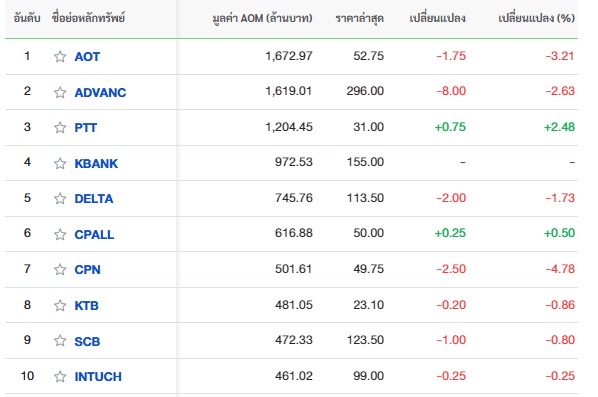Sort by ราคาล่าสุด column header
The width and height of the screenshot is (598, 397).
point(360,18)
